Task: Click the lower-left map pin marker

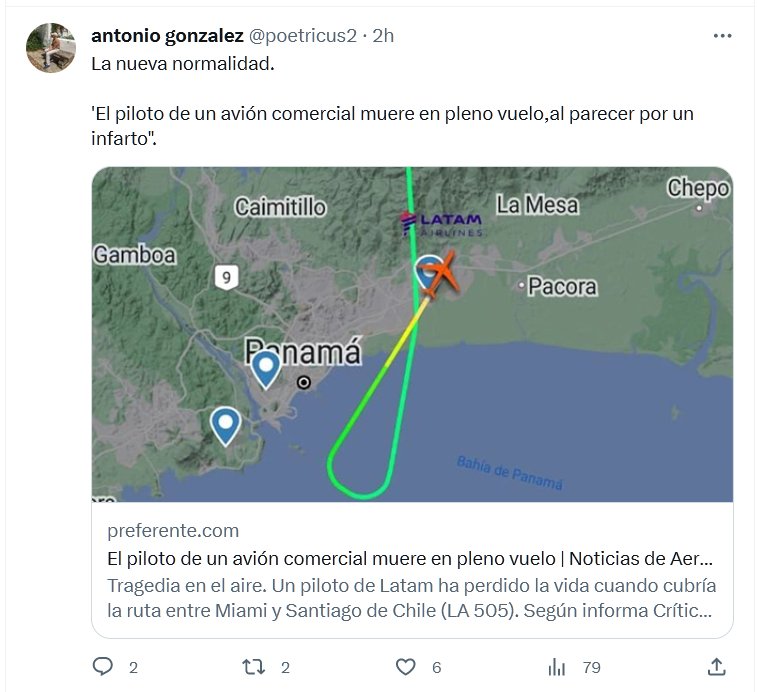Action: coord(226,425)
